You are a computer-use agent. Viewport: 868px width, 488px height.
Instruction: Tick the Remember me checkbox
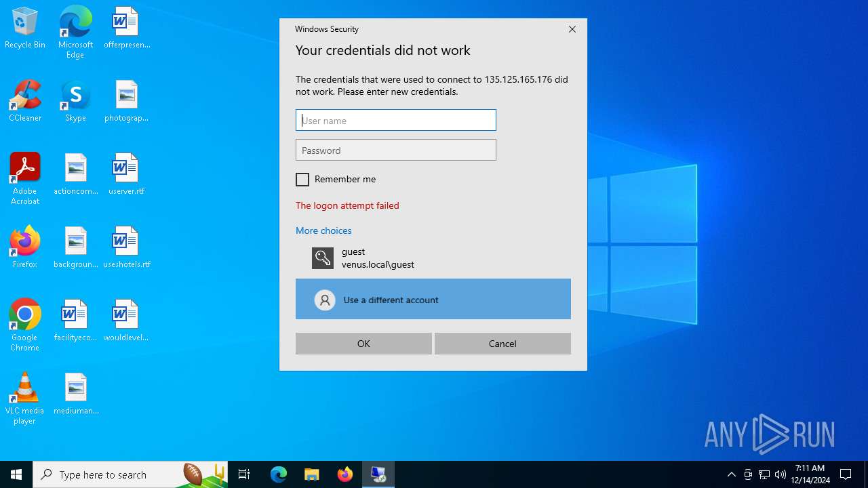pyautogui.click(x=302, y=180)
